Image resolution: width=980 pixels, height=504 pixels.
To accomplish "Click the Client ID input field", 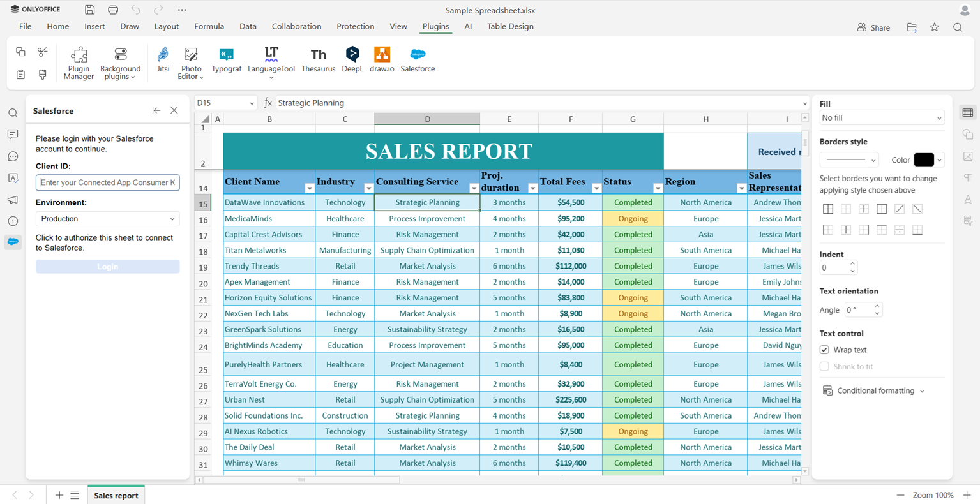I will 107,182.
